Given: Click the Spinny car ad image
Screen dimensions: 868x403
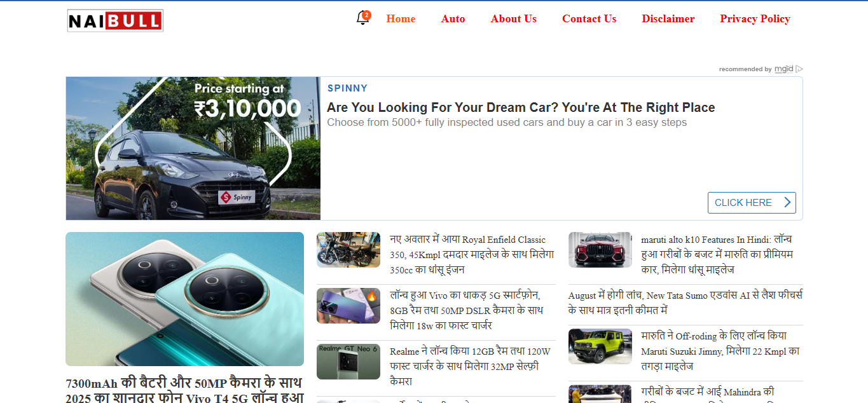Looking at the screenshot, I should tap(193, 148).
